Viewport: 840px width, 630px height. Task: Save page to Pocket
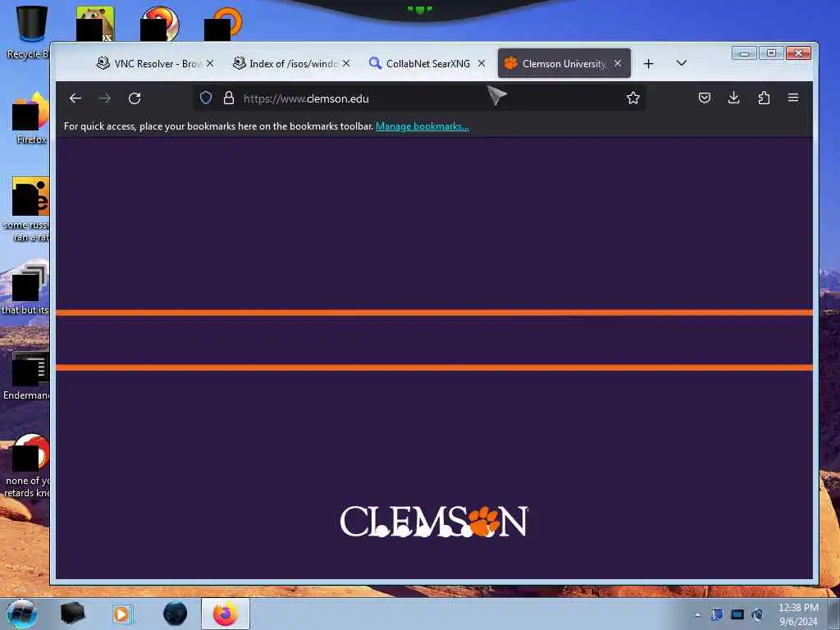coord(705,98)
